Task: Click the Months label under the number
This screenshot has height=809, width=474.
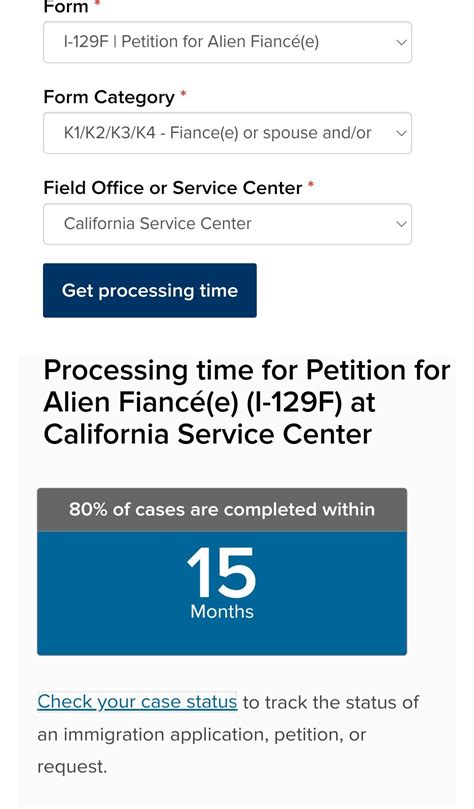Action: click(222, 611)
